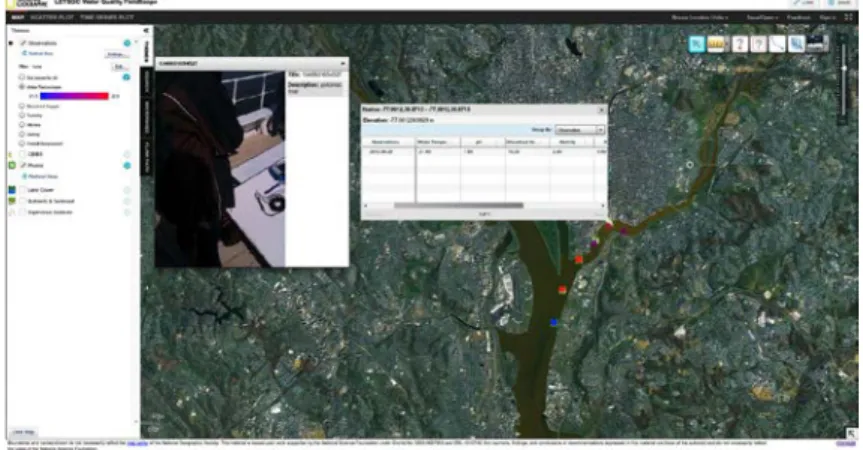Select the Water Temperature radio button
This screenshot has width=863, height=450.
pos(23,87)
